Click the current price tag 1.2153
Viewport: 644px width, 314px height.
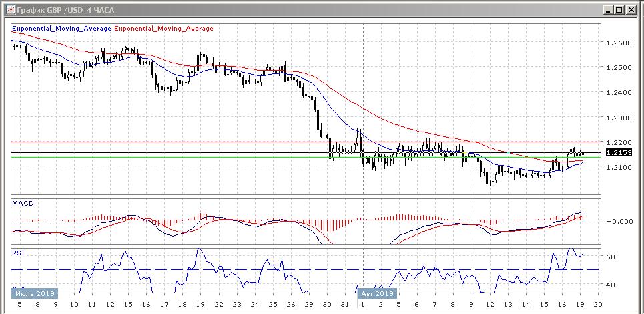pyautogui.click(x=618, y=152)
